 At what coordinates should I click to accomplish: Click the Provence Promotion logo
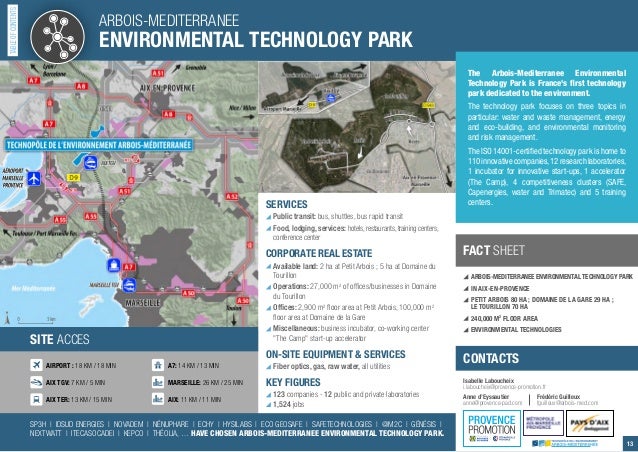coord(492,428)
